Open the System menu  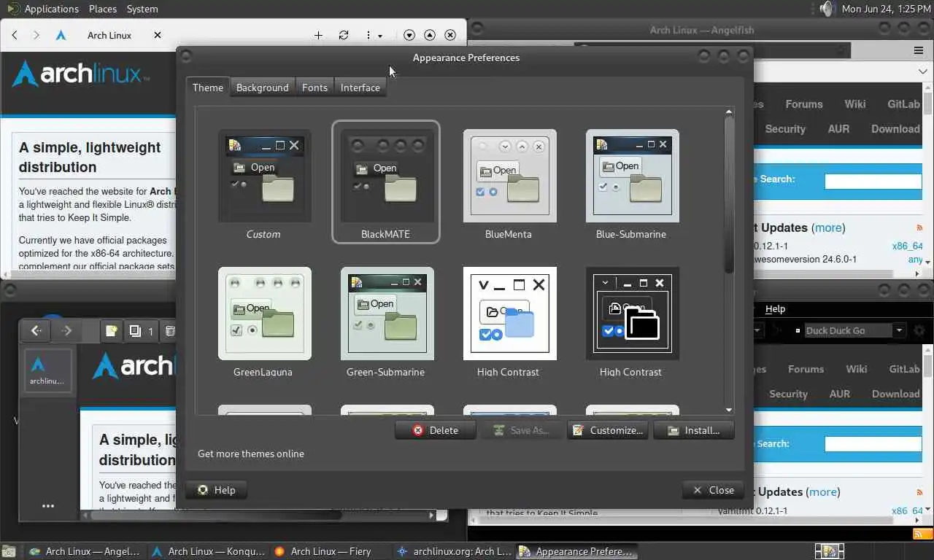142,9
